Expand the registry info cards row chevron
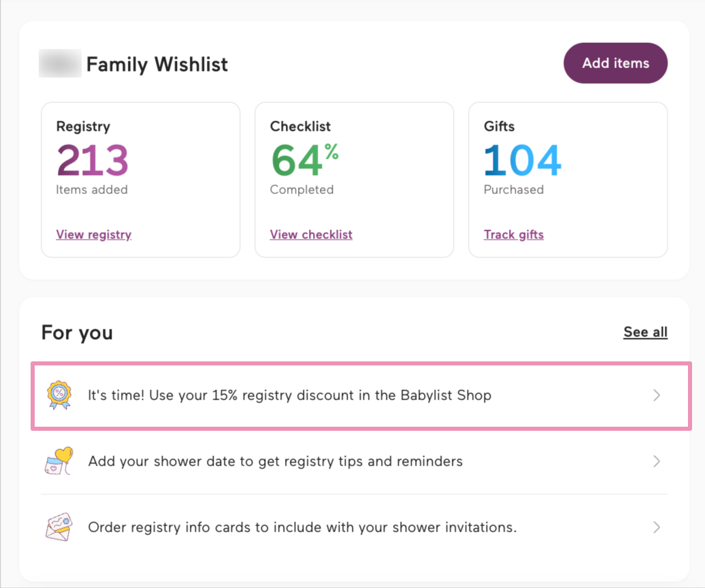The image size is (705, 588). pos(656,527)
